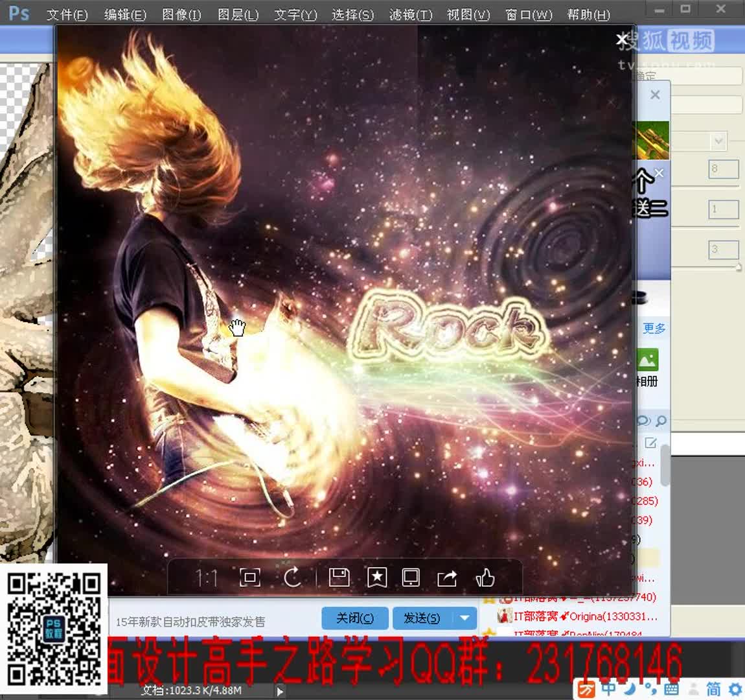The width and height of the screenshot is (745, 700).
Task: Click the green album icon in the QQ window
Action: click(x=647, y=360)
